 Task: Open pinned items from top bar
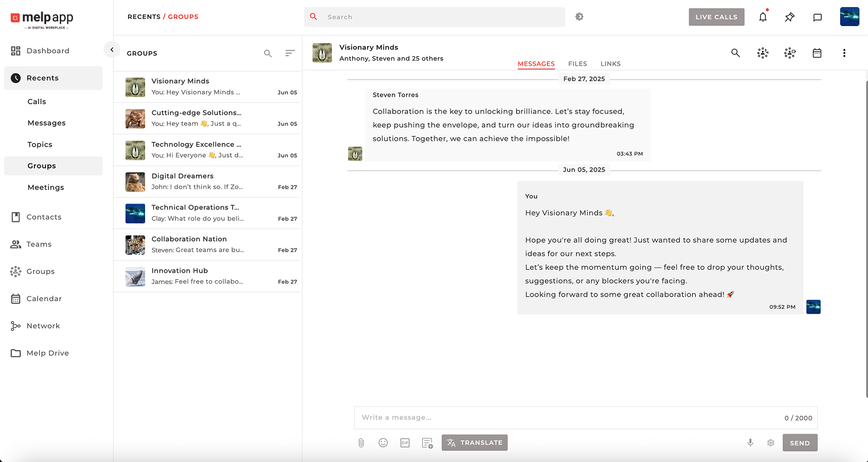tap(790, 17)
